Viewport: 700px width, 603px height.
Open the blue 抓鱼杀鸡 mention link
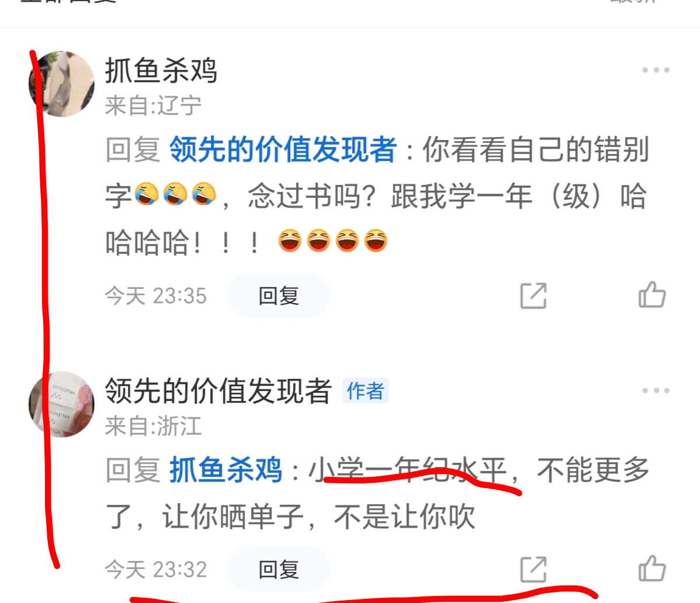[225, 470]
